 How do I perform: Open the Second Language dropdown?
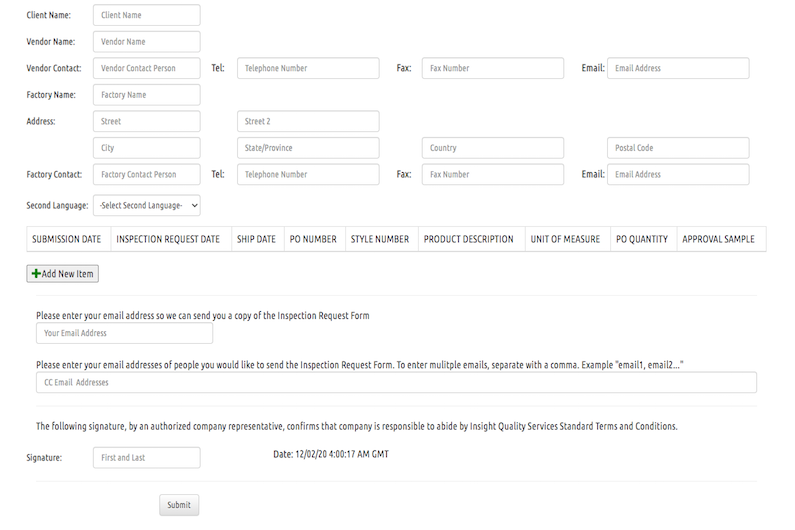147,205
